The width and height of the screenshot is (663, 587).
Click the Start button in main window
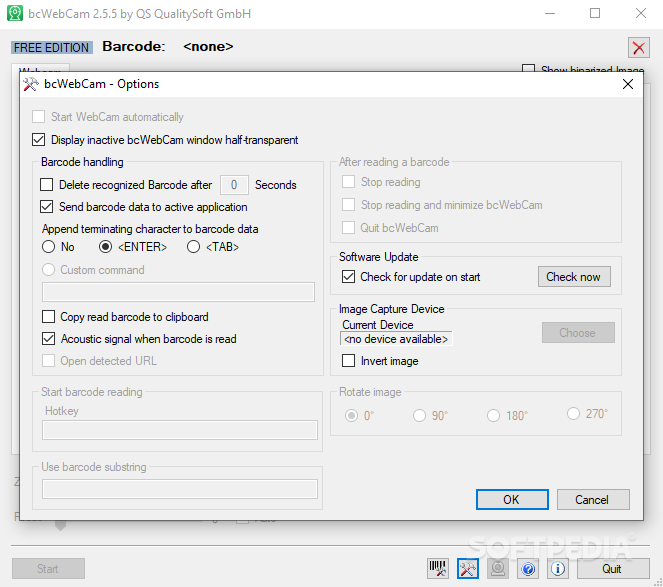click(x=48, y=568)
